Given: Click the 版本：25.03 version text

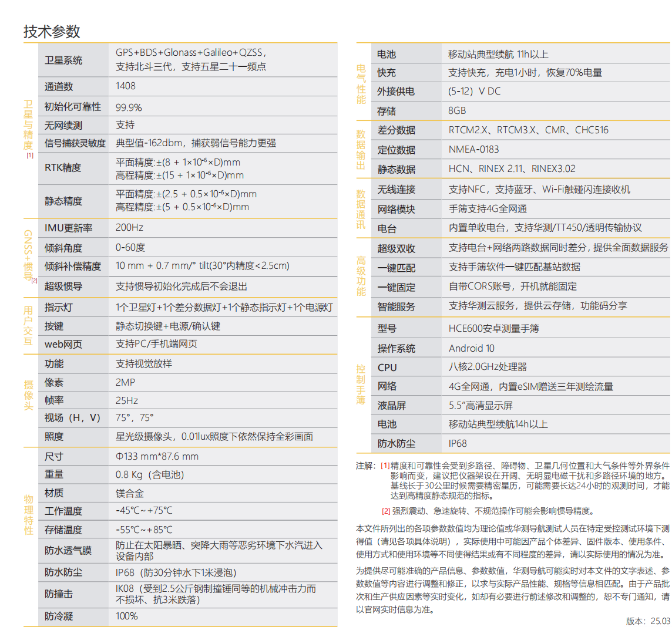Looking at the screenshot, I should tap(647, 621).
